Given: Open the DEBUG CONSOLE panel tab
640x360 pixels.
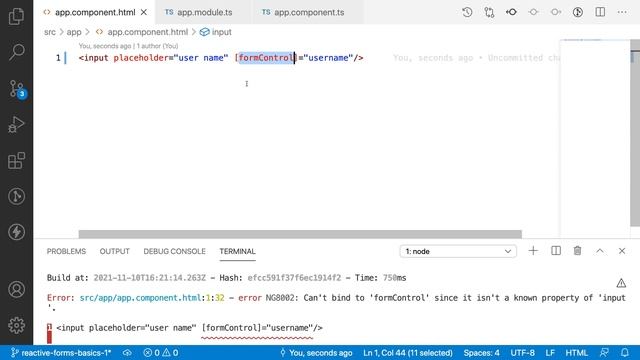Looking at the screenshot, I should click(174, 251).
